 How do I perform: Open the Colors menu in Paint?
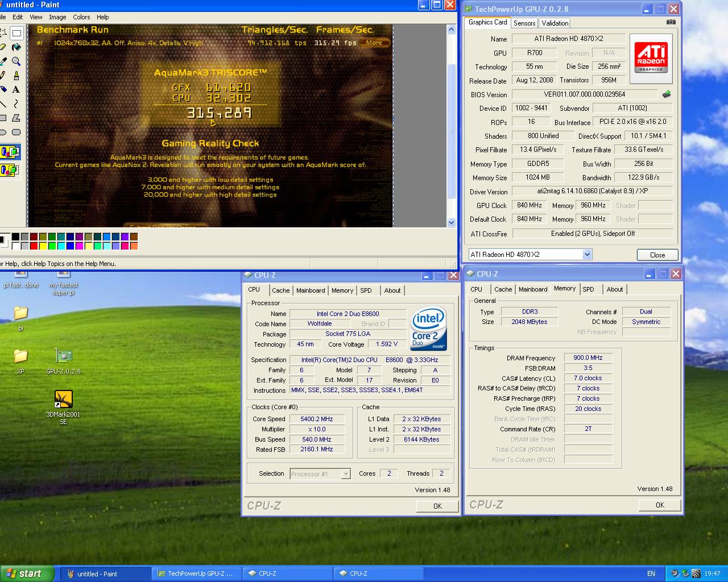81,17
